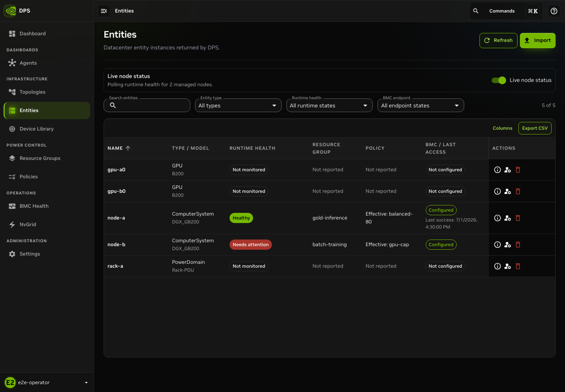Click the Agents icon in sidebar
565x392 pixels.
(12, 63)
